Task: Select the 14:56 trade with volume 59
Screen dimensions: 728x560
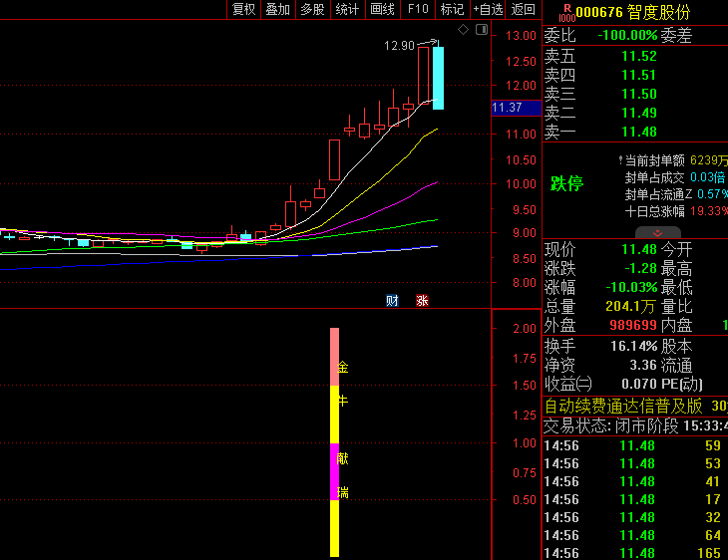Action: [x=635, y=445]
